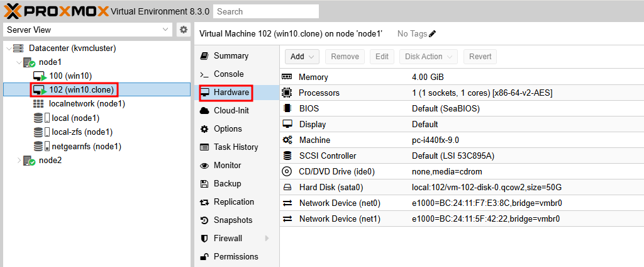
Task: Click the Edit button
Action: tap(382, 57)
